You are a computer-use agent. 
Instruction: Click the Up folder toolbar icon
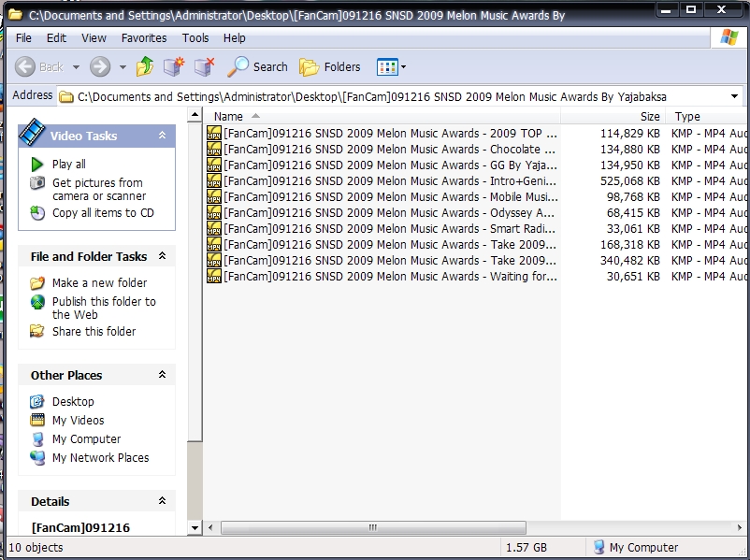(144, 66)
